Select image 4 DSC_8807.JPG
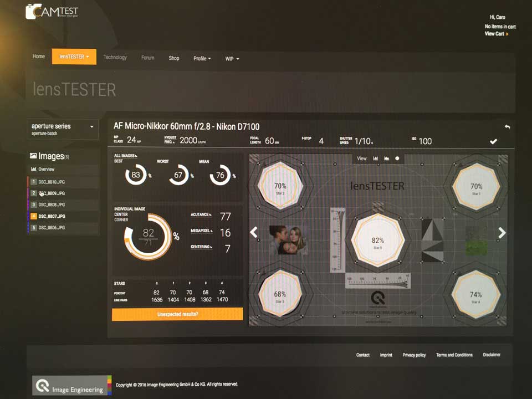Viewport: 532px width, 399px height. pos(63,216)
